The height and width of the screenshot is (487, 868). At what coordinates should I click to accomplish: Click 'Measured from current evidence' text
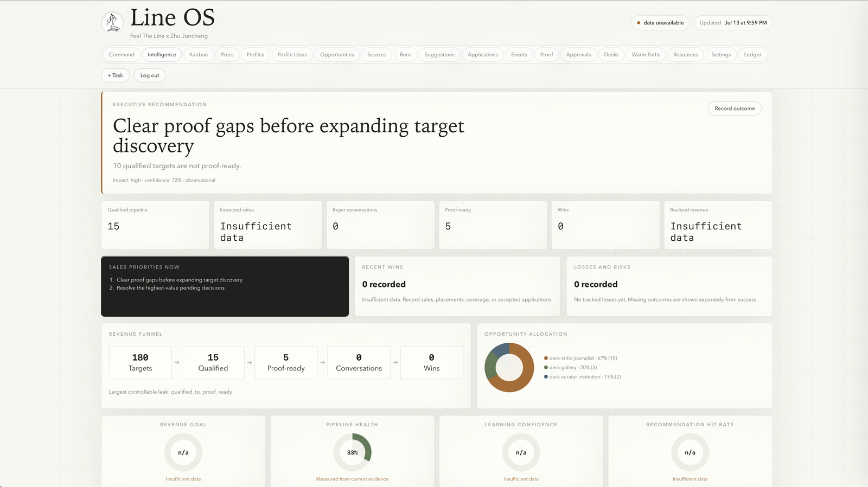pyautogui.click(x=353, y=479)
